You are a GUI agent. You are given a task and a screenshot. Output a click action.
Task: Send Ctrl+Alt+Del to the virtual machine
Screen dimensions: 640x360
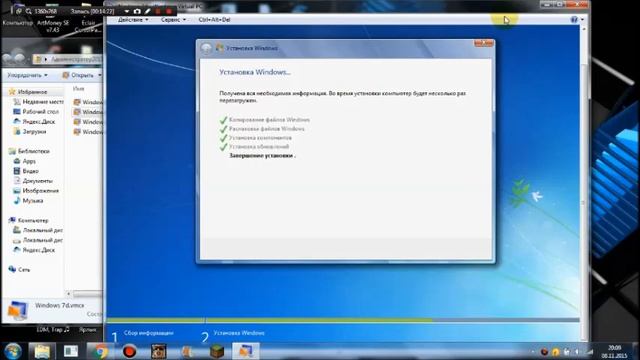[214, 20]
